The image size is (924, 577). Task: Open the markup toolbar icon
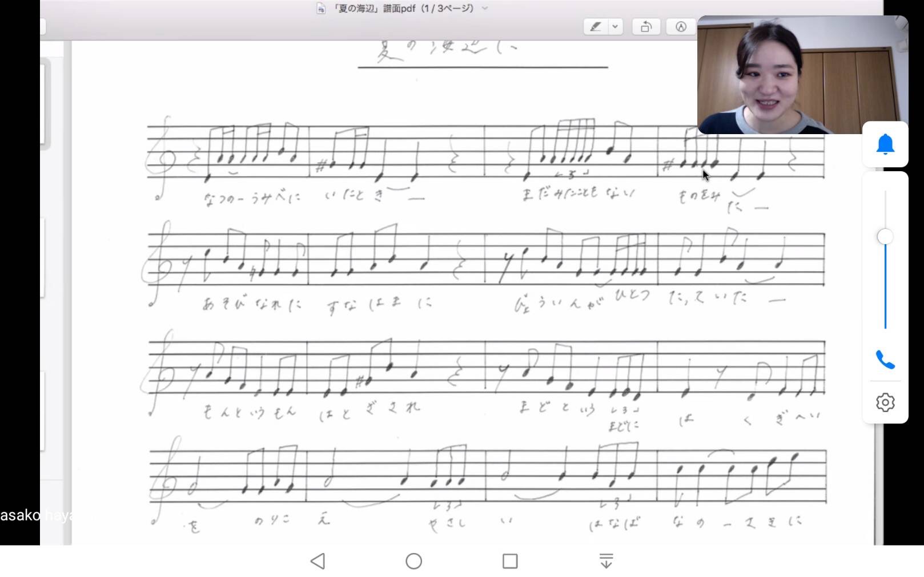680,27
